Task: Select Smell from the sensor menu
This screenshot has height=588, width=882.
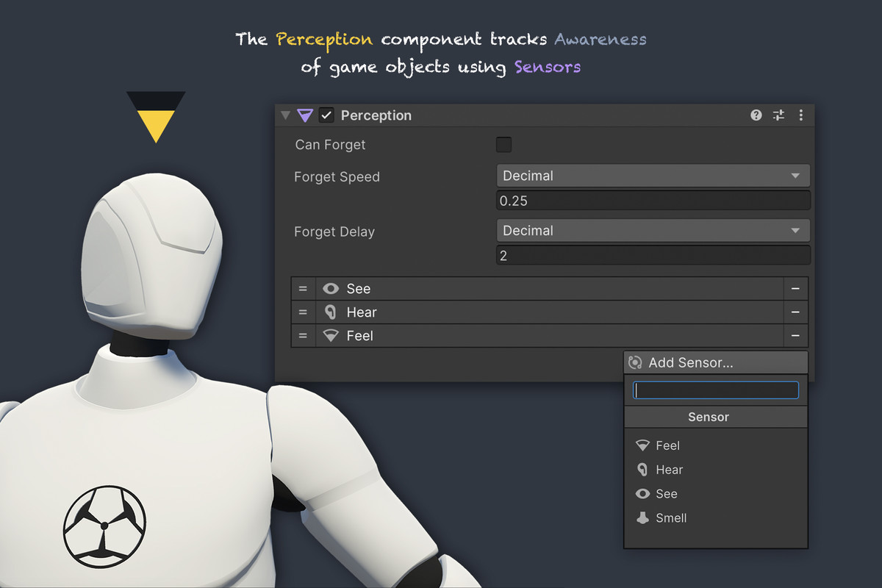Action: click(671, 517)
